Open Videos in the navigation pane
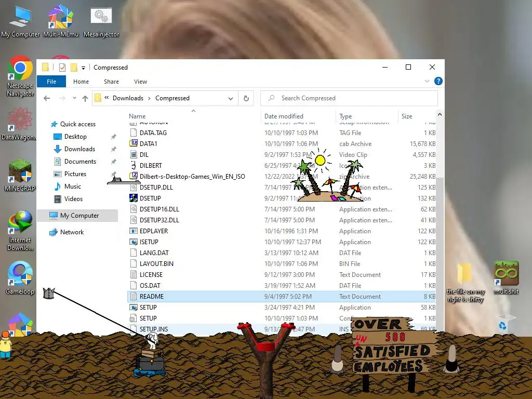Screen dimensions: 532x399 73,199
